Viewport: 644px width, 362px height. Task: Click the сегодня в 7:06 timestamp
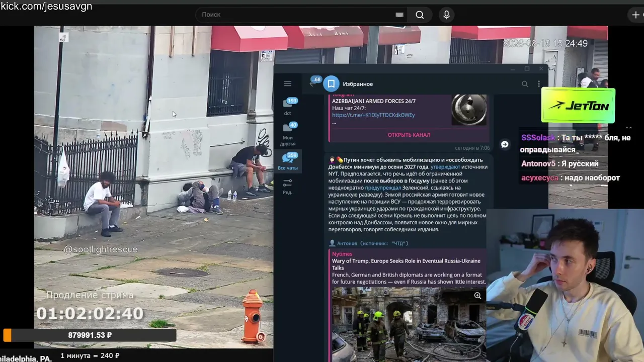tap(472, 148)
